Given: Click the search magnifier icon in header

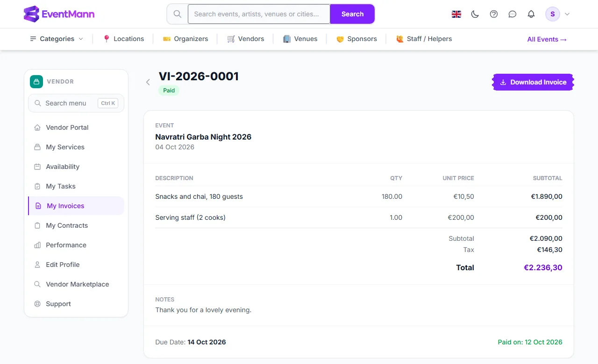Looking at the screenshot, I should (x=178, y=14).
